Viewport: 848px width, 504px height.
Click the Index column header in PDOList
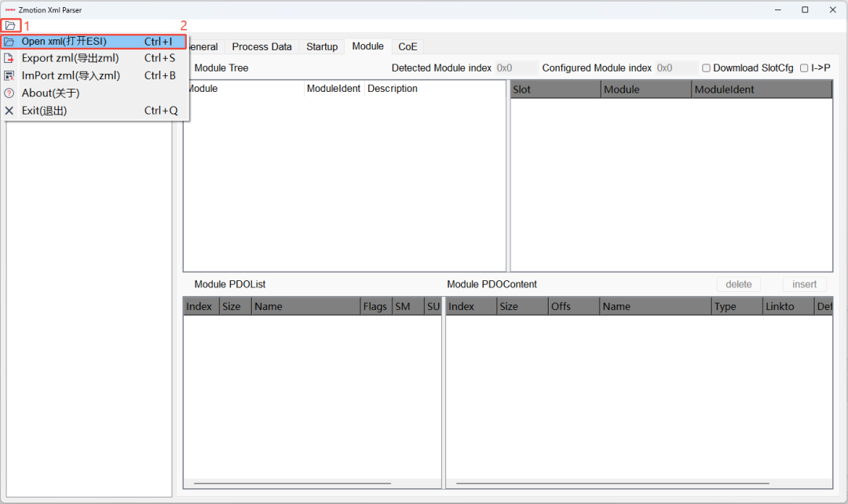201,306
